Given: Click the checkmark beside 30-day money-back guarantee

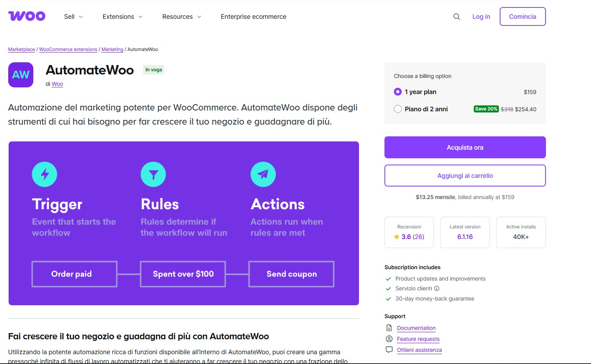Looking at the screenshot, I should pos(388,299).
